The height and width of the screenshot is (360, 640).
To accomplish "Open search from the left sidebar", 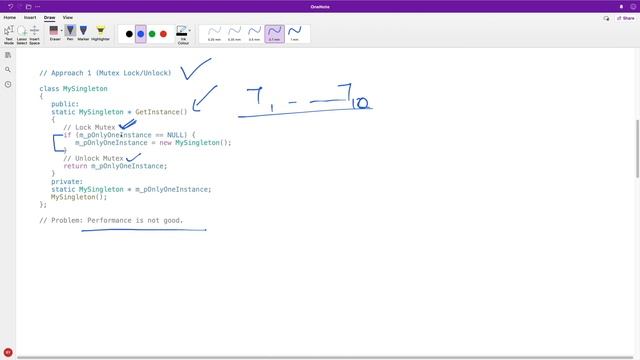I will [x=8, y=70].
